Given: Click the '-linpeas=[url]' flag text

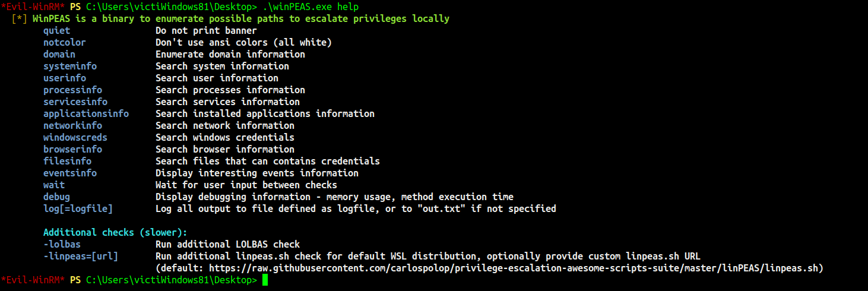Looking at the screenshot, I should pos(80,256).
